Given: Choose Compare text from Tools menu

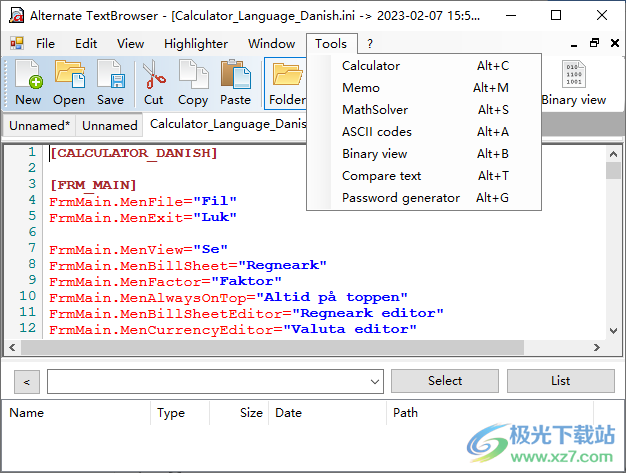Looking at the screenshot, I should pos(424,176).
